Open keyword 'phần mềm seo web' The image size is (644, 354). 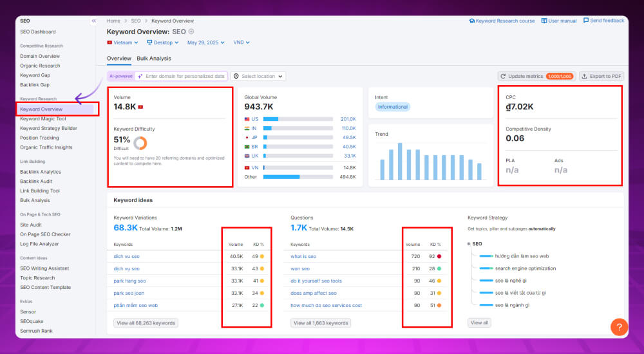(x=135, y=305)
